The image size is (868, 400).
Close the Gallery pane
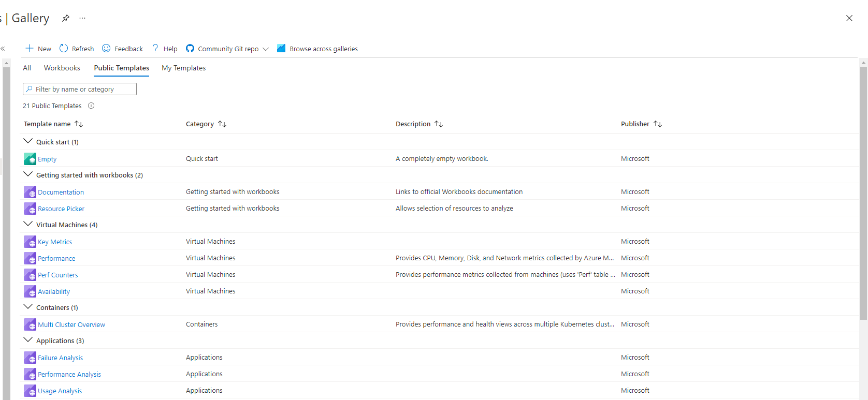tap(849, 18)
